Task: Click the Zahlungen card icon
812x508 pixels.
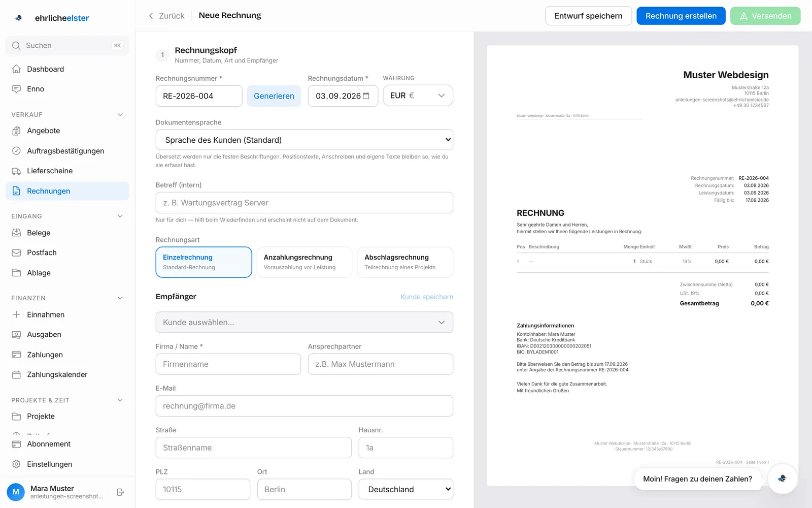Action: 16,355
